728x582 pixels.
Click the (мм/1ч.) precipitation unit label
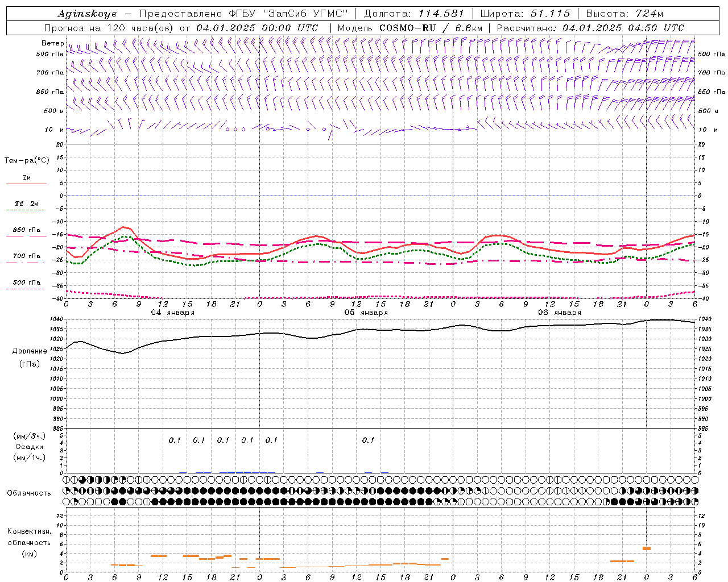[x=30, y=458]
